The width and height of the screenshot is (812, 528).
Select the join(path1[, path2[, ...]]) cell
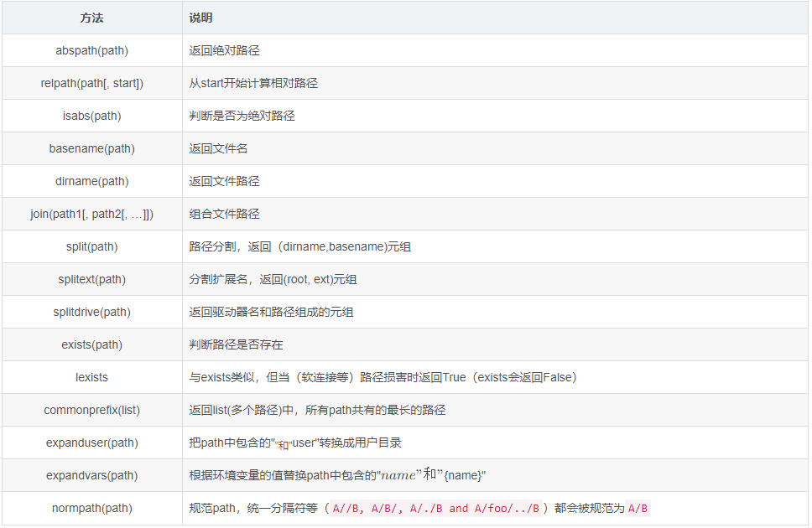(x=91, y=214)
